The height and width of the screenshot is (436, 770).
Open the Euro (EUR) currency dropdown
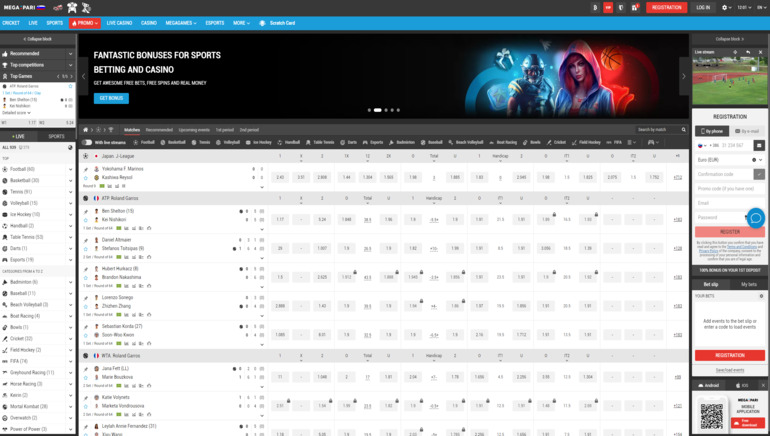pos(730,160)
